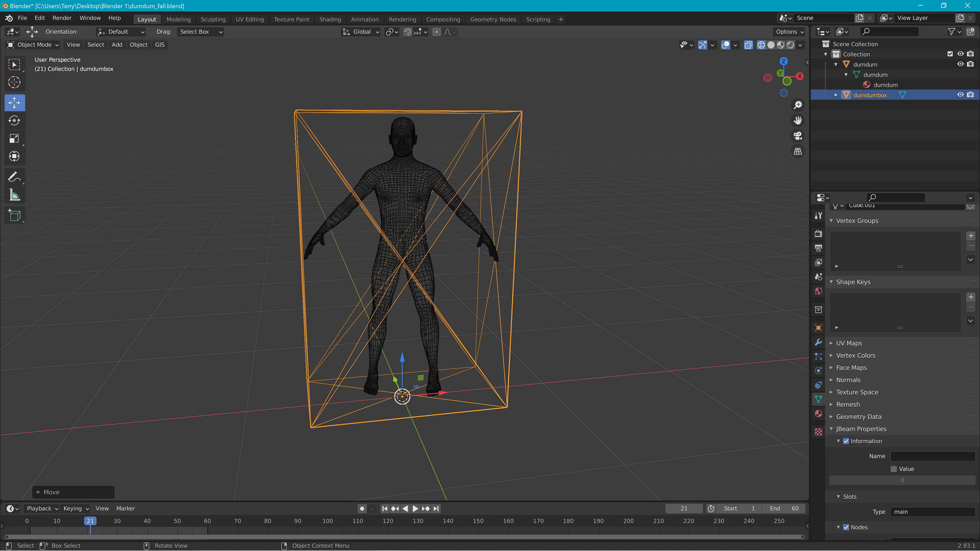This screenshot has width=980, height=551.
Task: Open the Keying popover
Action: click(76, 508)
